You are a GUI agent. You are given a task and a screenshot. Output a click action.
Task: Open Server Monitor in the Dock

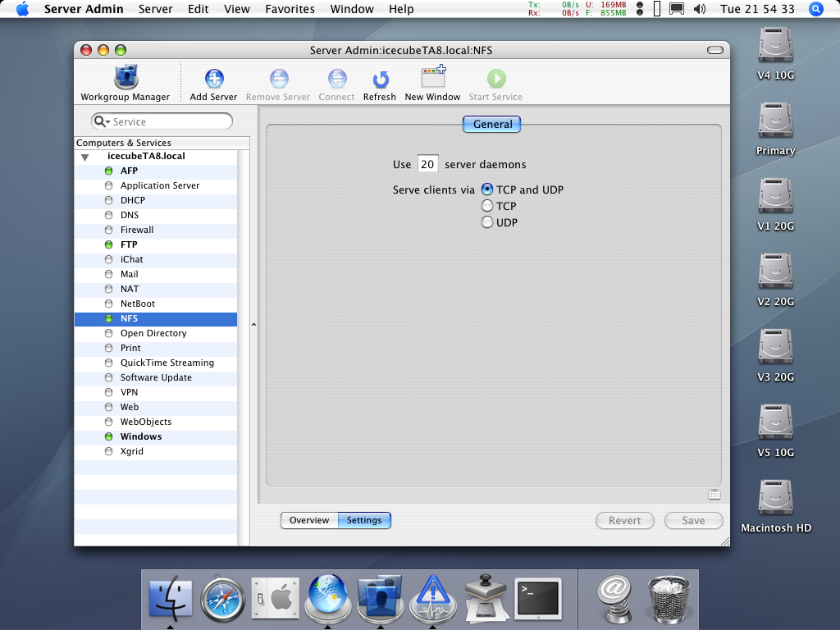click(x=433, y=598)
